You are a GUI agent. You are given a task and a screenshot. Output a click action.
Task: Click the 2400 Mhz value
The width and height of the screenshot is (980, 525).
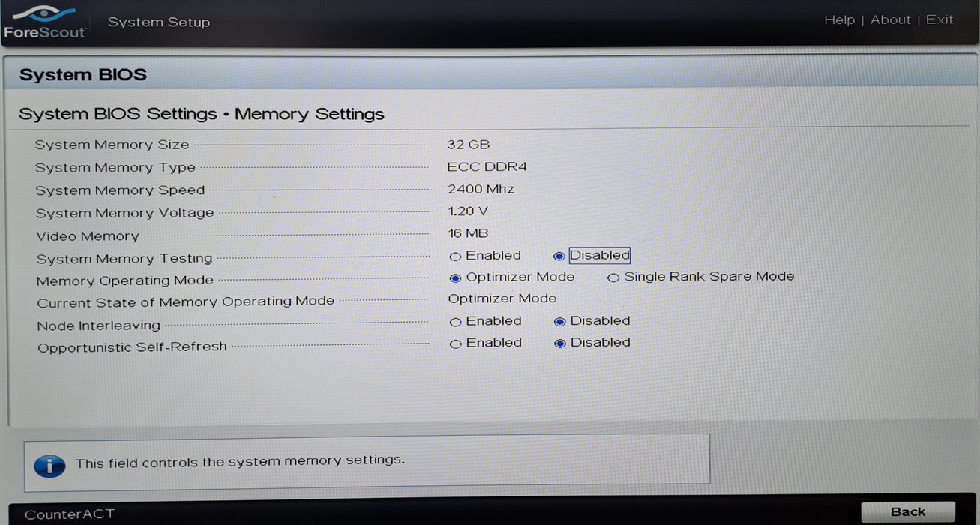pyautogui.click(x=481, y=189)
